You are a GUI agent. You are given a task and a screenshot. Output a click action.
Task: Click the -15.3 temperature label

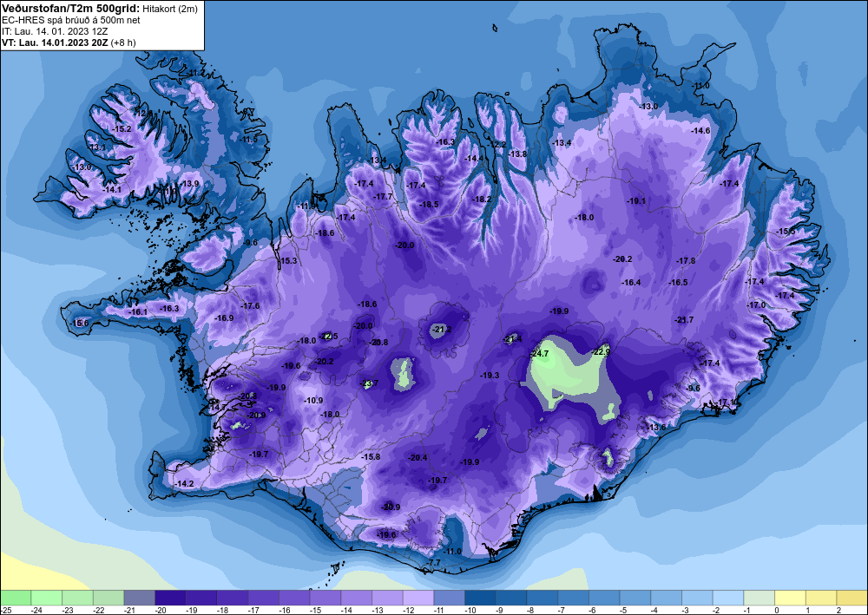point(288,260)
